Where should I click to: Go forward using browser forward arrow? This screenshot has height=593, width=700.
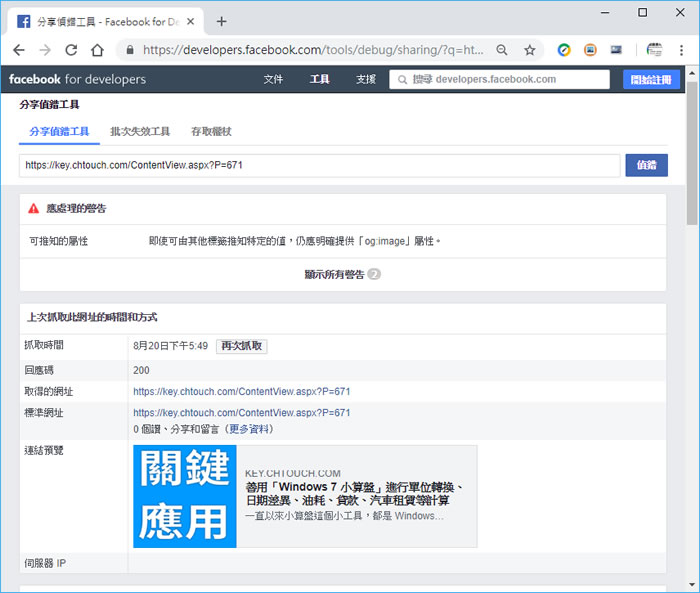[x=45, y=50]
